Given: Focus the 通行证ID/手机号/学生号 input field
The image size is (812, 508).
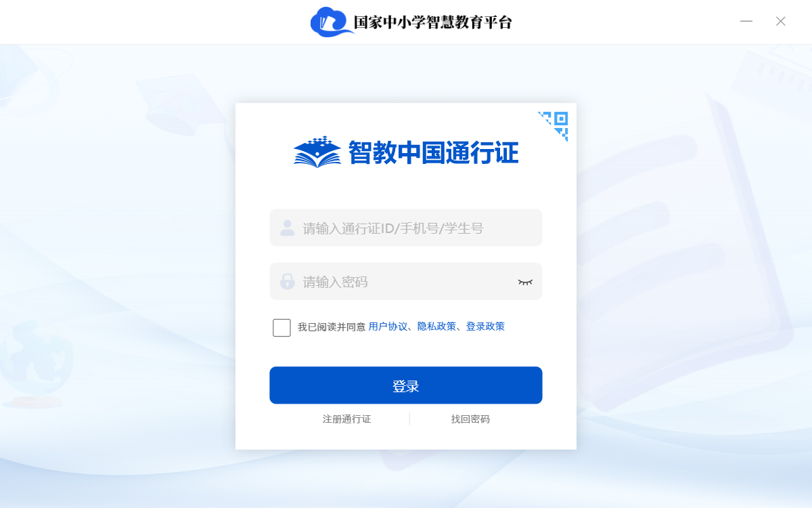Looking at the screenshot, I should click(x=406, y=228).
